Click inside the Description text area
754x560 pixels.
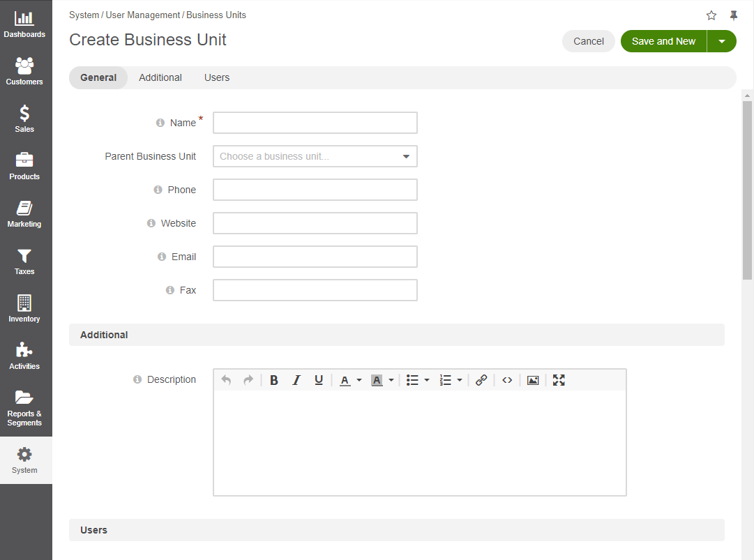[420, 443]
